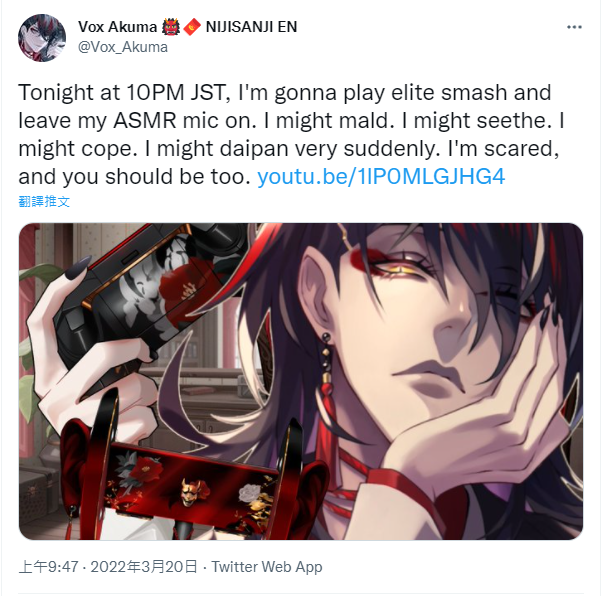Click the tweet text body to open the tweet
The image size is (601, 596).
291,135
